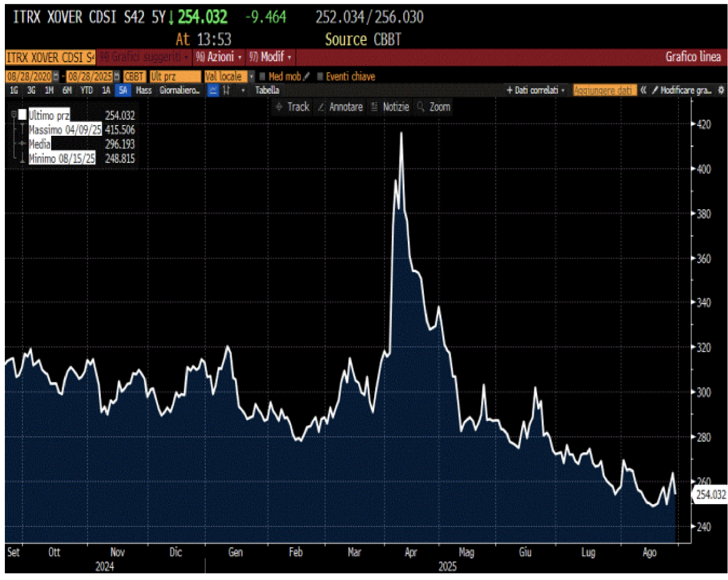Open the chart type dropdown arrow
Image resolution: width=728 pixels, height=580 pixels.
[243, 91]
